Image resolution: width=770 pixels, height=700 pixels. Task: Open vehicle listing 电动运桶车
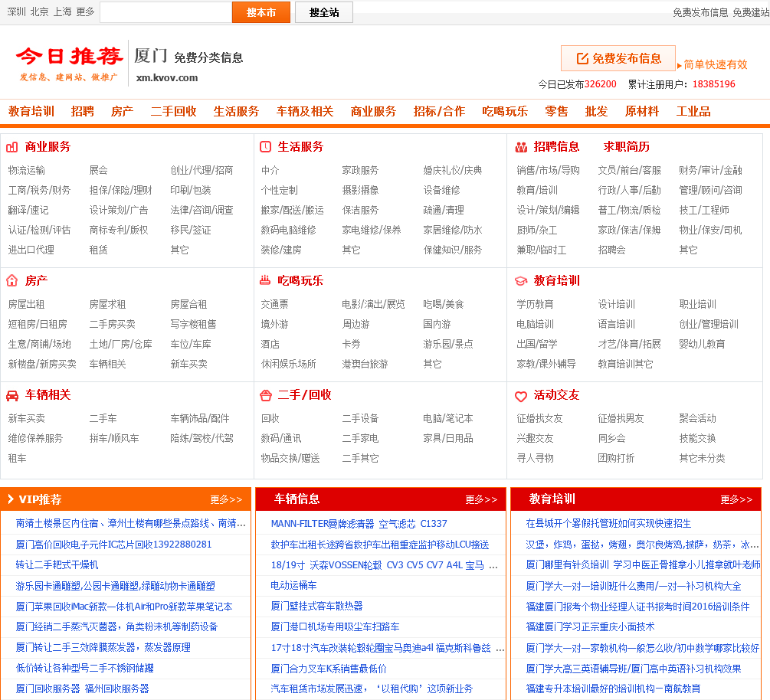point(293,586)
